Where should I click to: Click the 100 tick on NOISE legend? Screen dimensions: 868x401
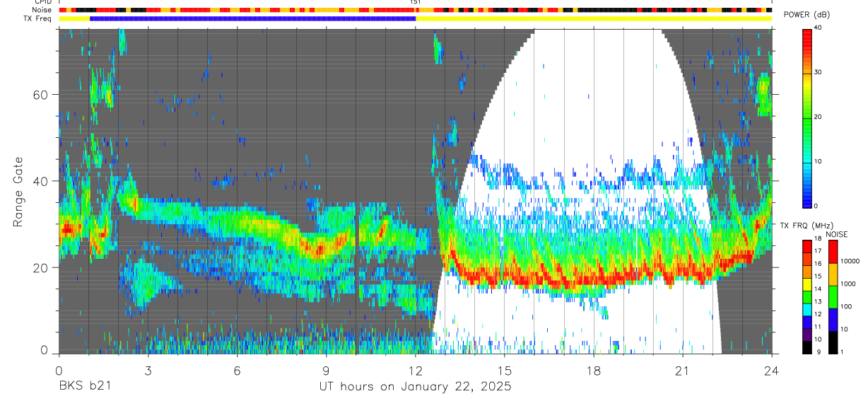(847, 307)
